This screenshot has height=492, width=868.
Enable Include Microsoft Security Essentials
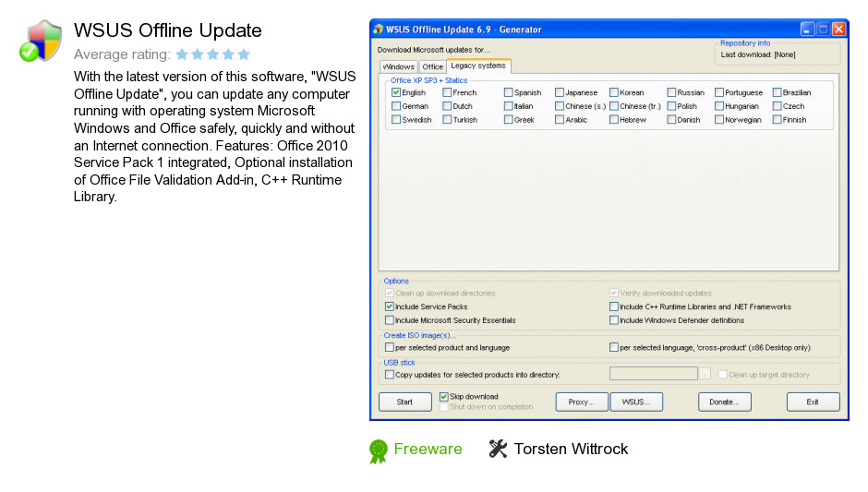click(389, 320)
